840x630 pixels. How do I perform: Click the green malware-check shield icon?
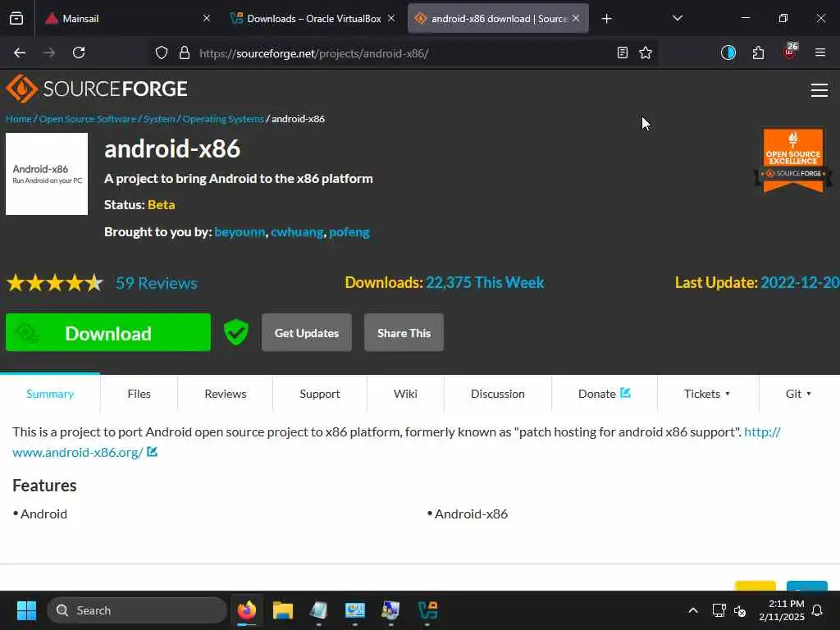click(236, 332)
